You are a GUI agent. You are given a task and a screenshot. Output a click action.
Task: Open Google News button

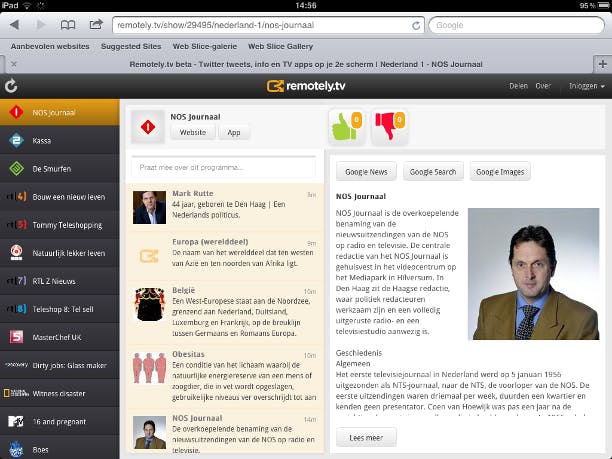366,172
